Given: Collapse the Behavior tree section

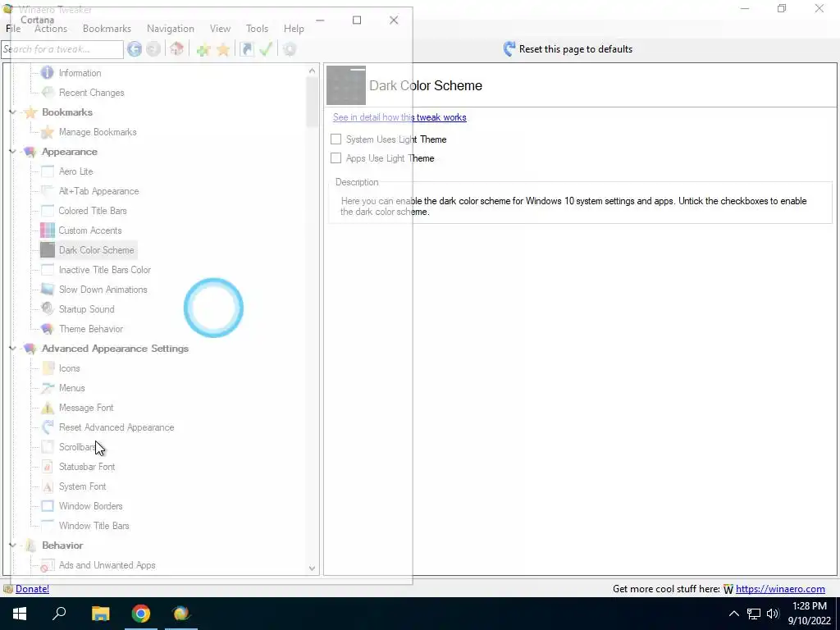Looking at the screenshot, I should coord(12,546).
